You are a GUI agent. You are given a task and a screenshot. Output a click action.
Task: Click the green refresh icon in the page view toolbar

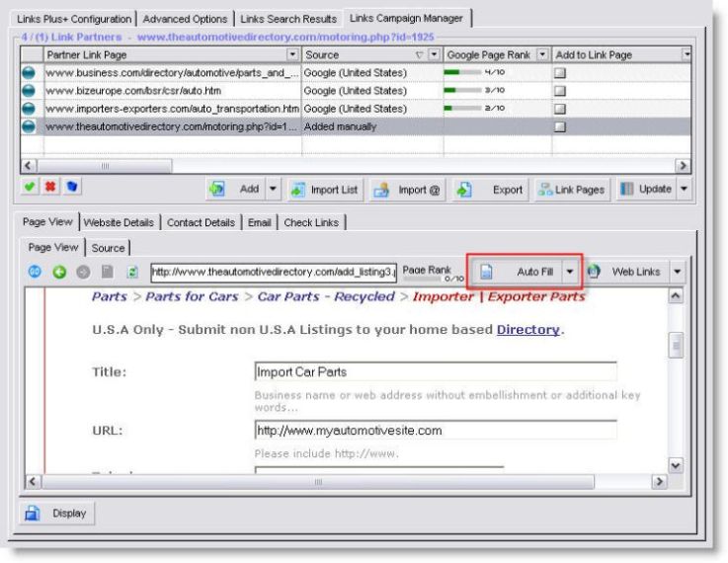coord(132,272)
